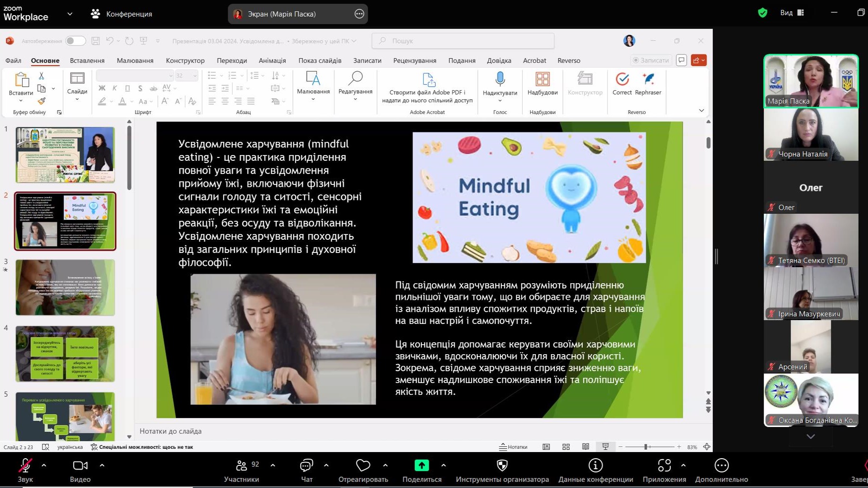Open the Анімація ribbon tab
This screenshot has width=868, height=488.
272,61
